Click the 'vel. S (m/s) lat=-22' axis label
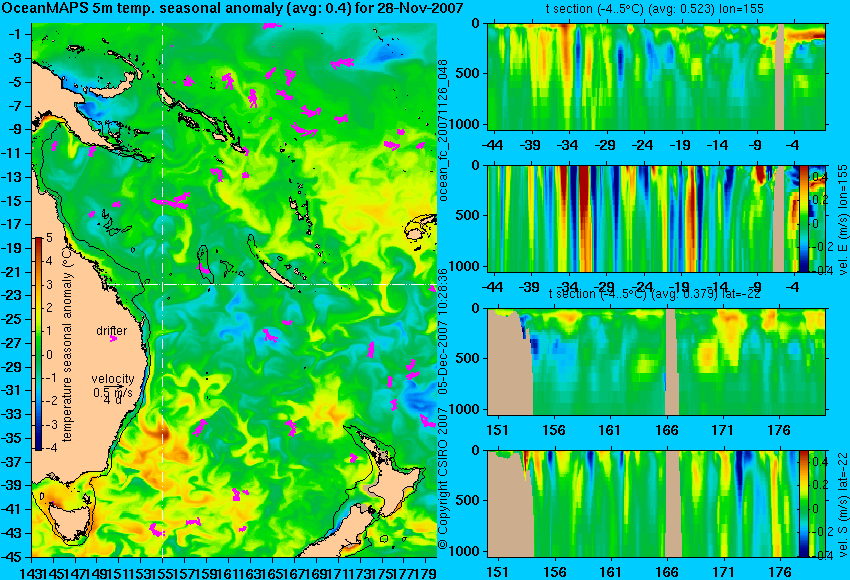Screen dimensions: 850x580 [x=843, y=504]
